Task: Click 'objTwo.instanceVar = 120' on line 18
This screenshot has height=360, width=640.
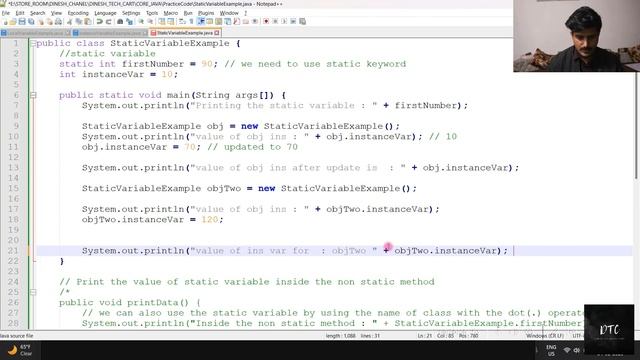Action: tap(150, 220)
